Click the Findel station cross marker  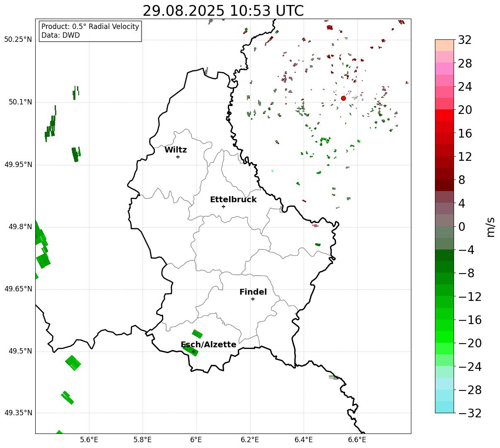pyautogui.click(x=253, y=299)
